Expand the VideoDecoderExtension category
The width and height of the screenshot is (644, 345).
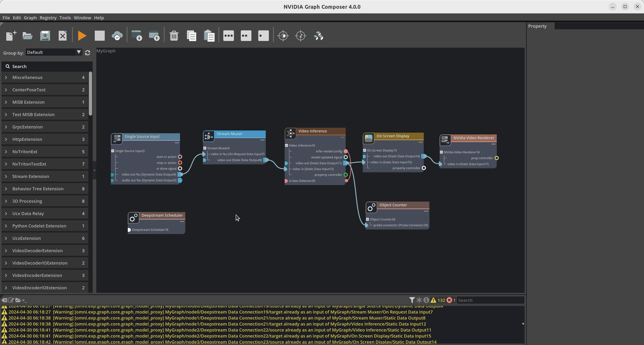pyautogui.click(x=6, y=251)
